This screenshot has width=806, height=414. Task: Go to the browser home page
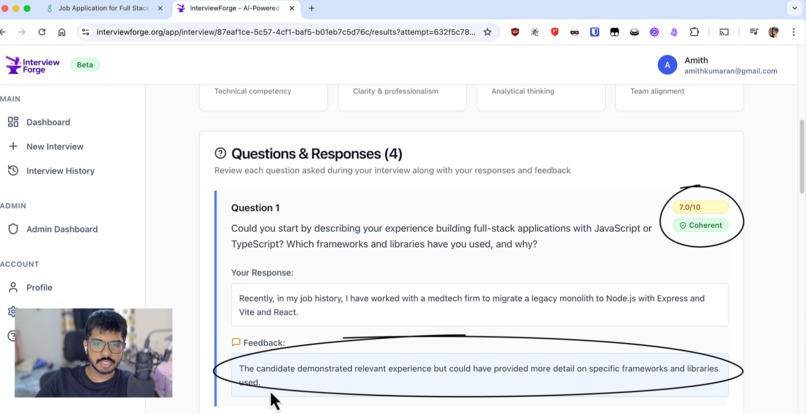point(62,32)
